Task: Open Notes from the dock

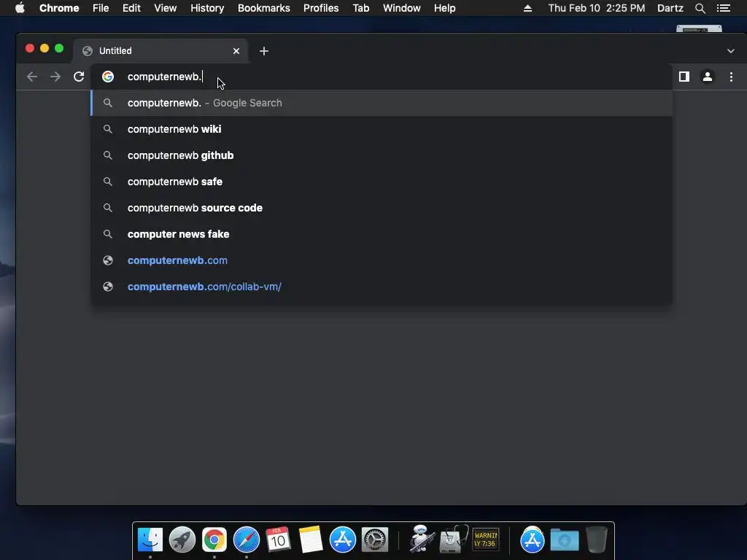Action: (x=311, y=540)
